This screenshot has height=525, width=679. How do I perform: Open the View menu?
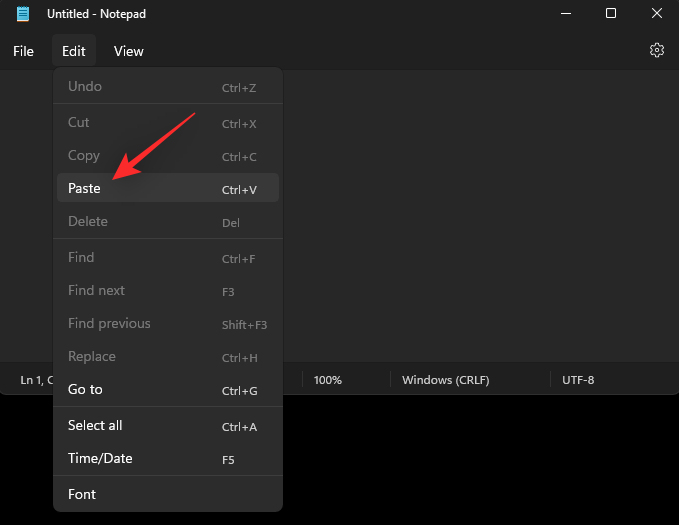pos(129,51)
